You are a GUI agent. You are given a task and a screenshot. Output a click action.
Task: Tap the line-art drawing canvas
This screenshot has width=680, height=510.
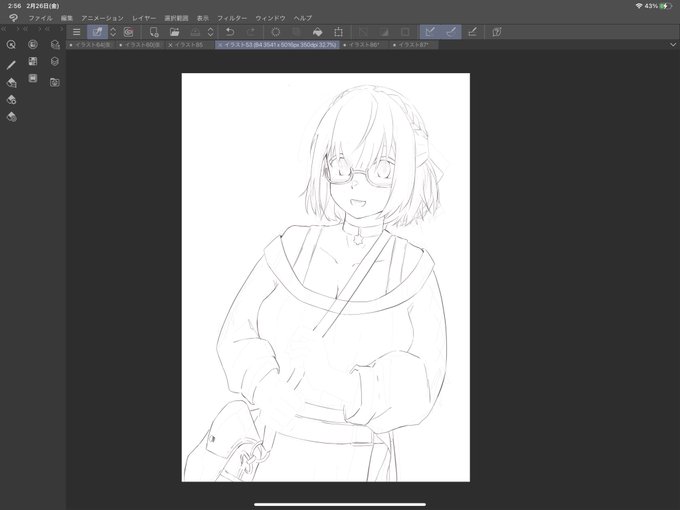point(325,277)
